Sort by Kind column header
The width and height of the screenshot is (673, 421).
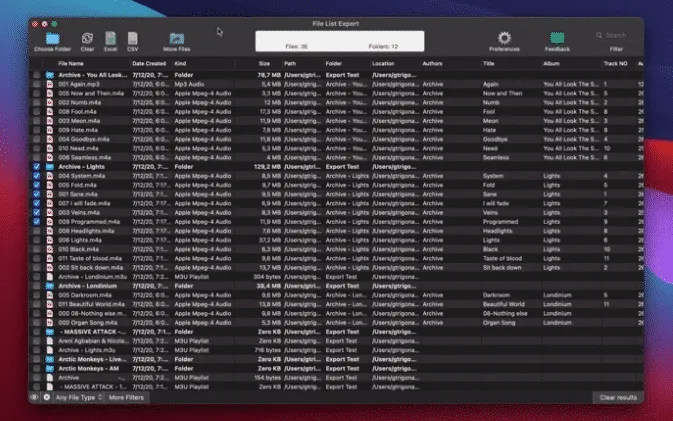(x=180, y=64)
